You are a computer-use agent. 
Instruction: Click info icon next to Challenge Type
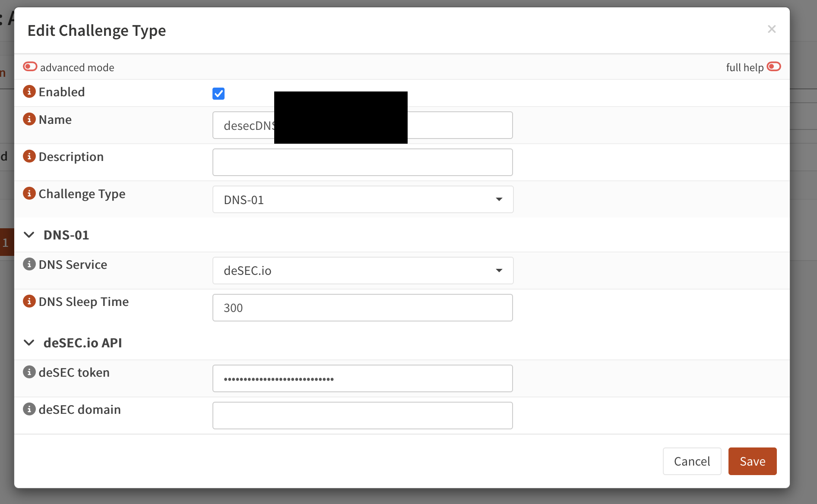(29, 193)
